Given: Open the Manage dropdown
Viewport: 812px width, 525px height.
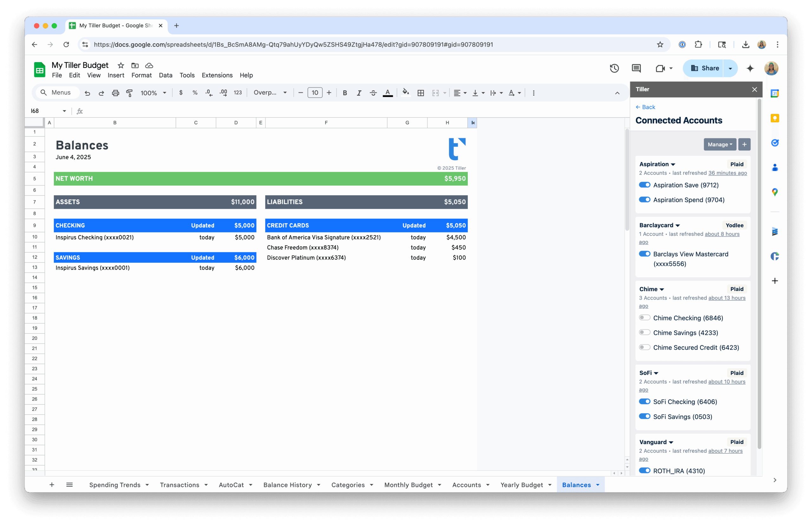Looking at the screenshot, I should click(720, 144).
